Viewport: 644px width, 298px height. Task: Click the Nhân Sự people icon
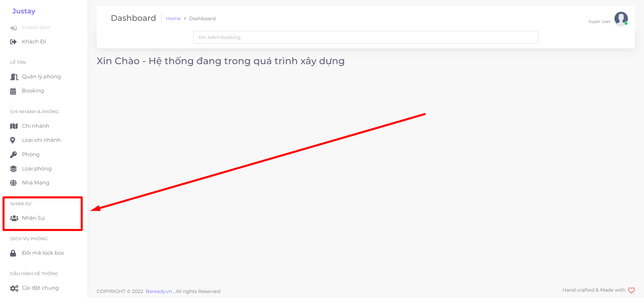[14, 218]
